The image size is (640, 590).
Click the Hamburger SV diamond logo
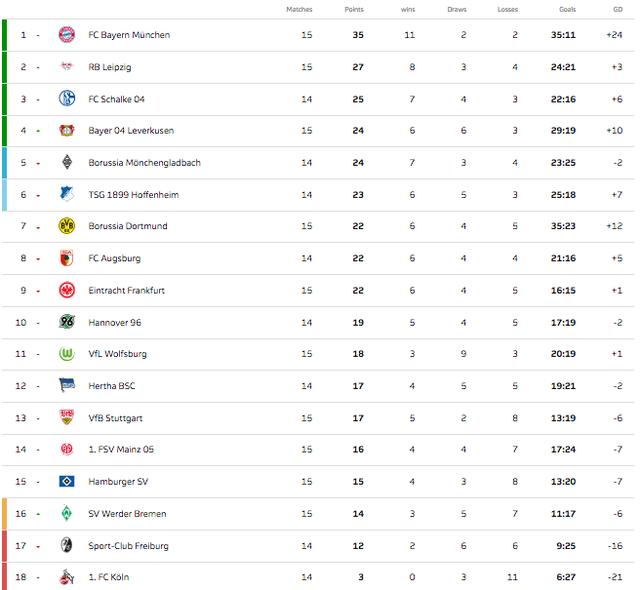click(x=67, y=481)
